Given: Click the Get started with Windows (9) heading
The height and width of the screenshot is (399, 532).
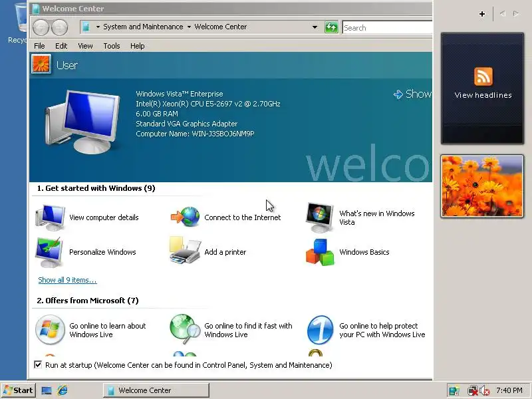Looking at the screenshot, I should (96, 188).
